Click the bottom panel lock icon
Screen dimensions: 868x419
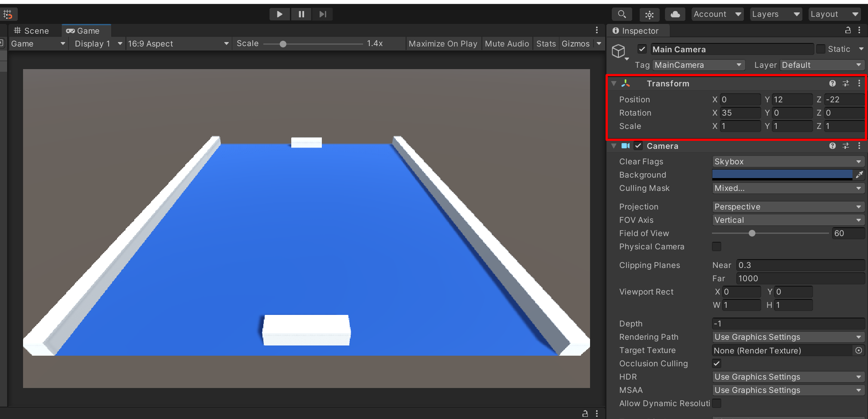tap(585, 413)
